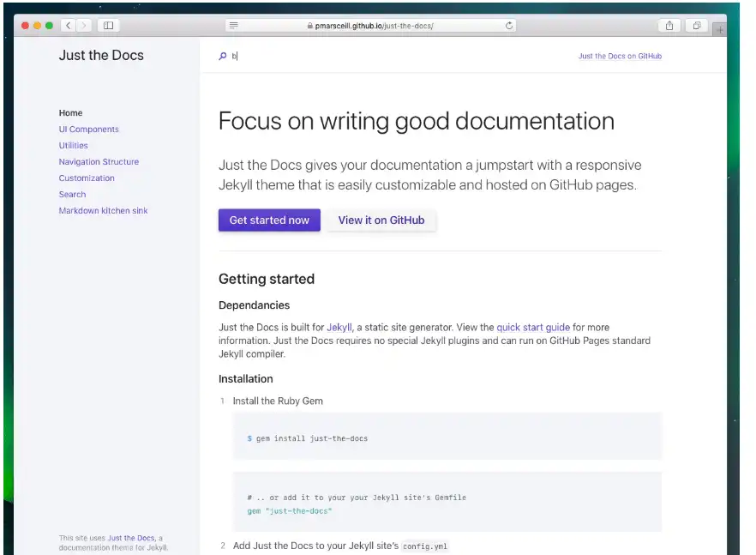The image size is (756, 555).
Task: Click the padlock icon in URL bar
Action: point(310,26)
